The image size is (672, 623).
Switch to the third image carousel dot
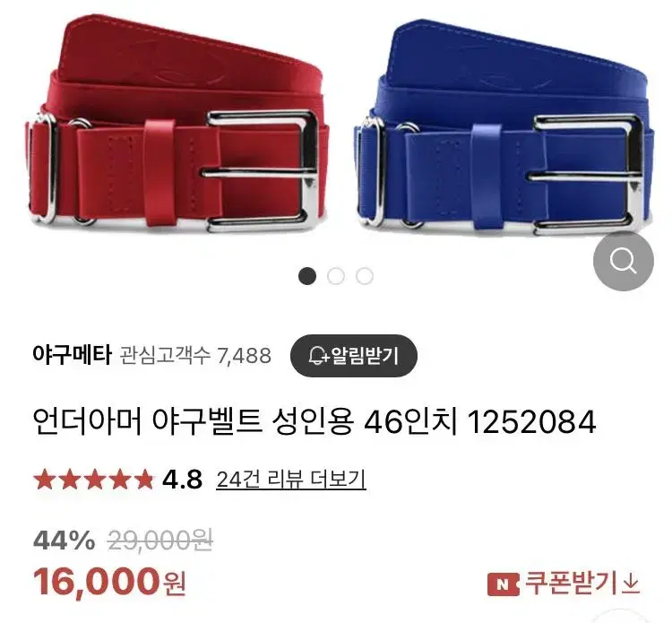coord(365,276)
